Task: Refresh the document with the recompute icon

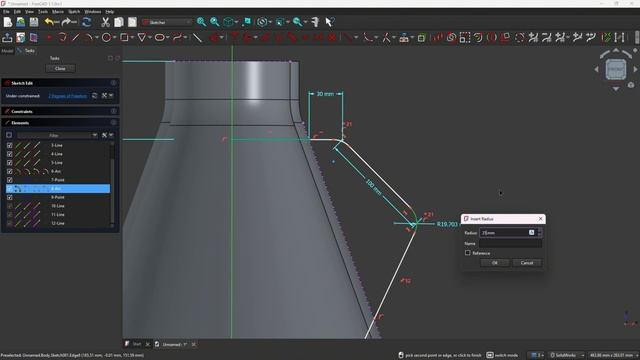Action: point(87,22)
